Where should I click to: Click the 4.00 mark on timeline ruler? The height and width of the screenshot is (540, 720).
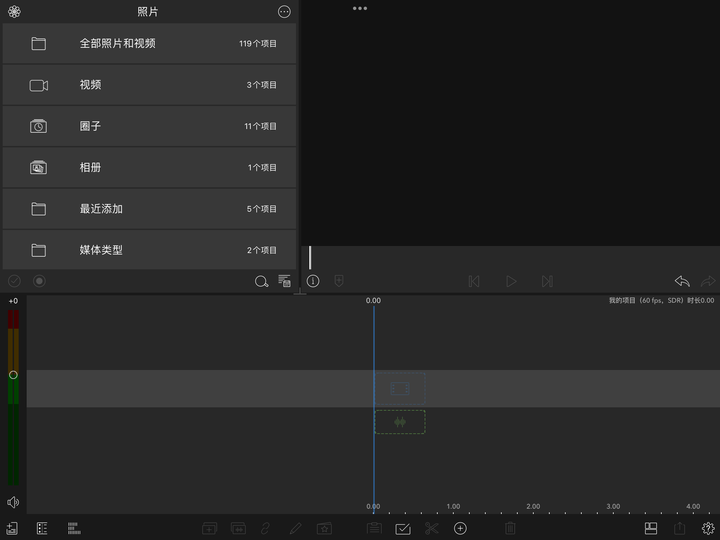(x=693, y=506)
